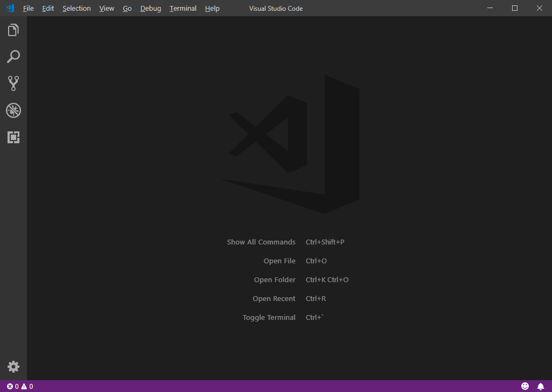Open the Edit menu
The width and height of the screenshot is (552, 392).
point(48,9)
